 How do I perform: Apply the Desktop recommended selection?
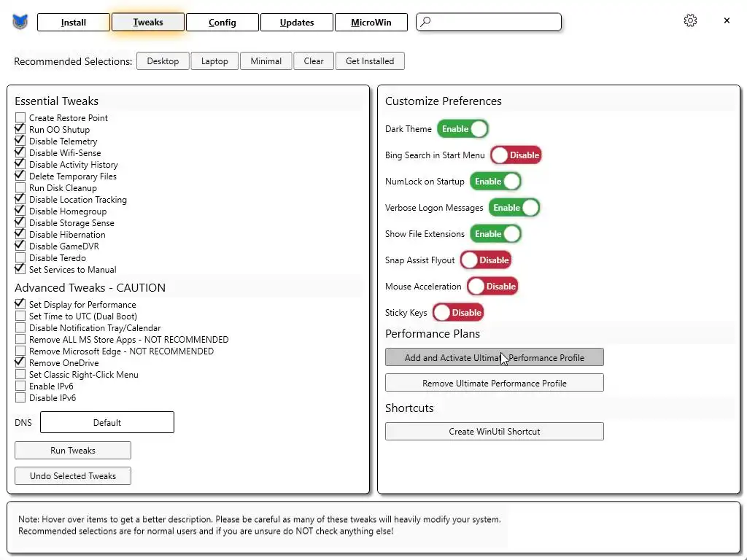click(x=163, y=61)
